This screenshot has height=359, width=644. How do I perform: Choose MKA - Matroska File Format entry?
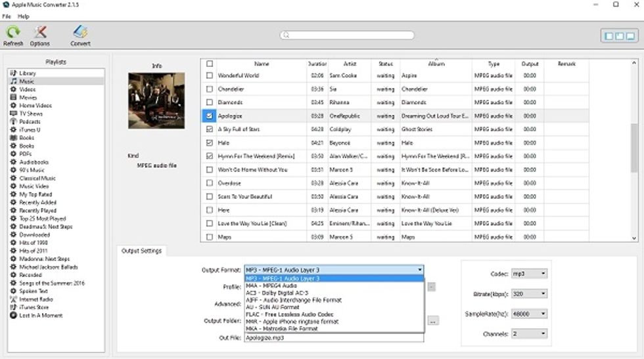click(x=334, y=329)
